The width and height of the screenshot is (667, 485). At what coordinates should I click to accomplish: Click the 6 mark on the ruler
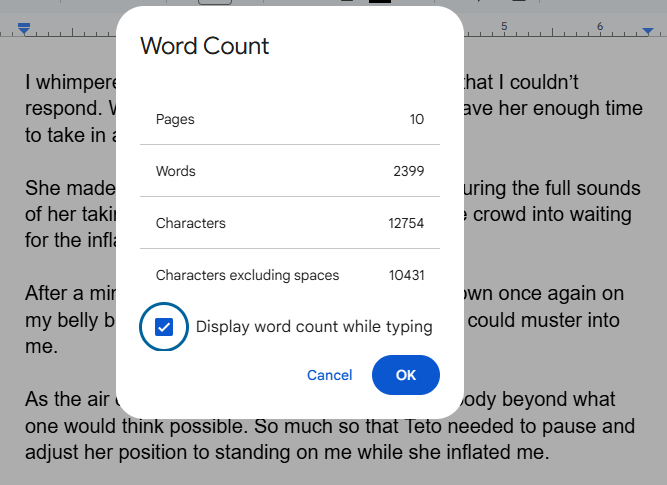(x=600, y=26)
